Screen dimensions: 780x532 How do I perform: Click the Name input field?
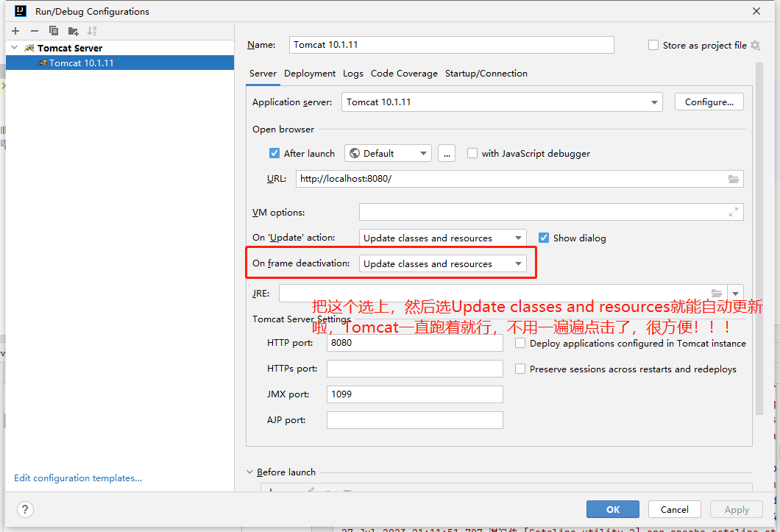pos(452,45)
